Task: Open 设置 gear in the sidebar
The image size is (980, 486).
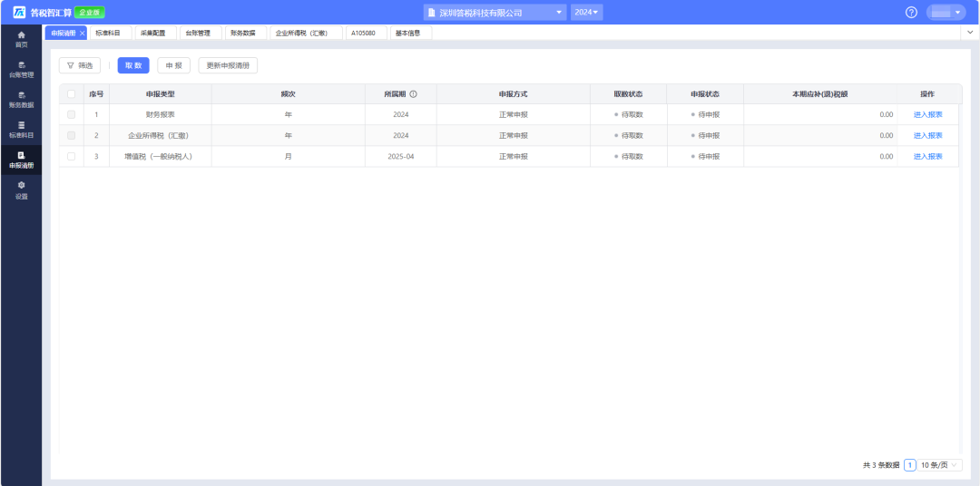Action: pyautogui.click(x=21, y=190)
